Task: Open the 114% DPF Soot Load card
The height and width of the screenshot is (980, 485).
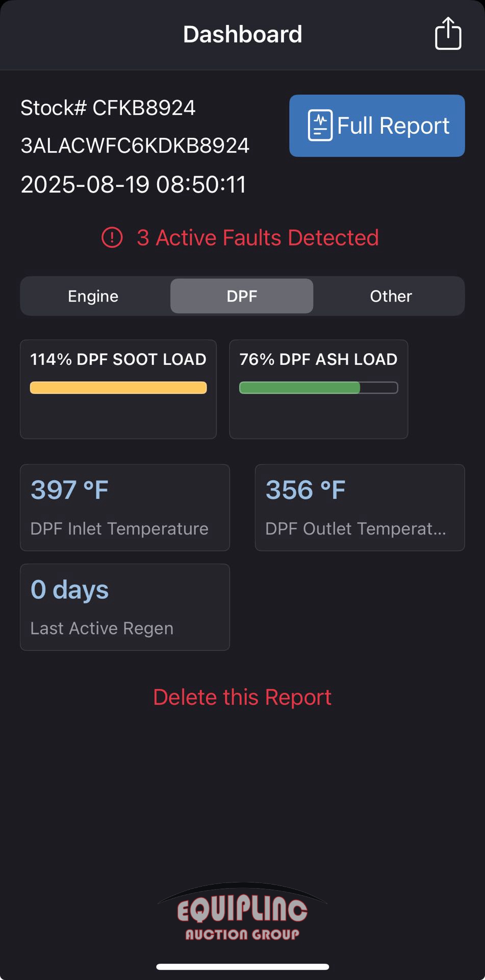Action: pyautogui.click(x=118, y=389)
